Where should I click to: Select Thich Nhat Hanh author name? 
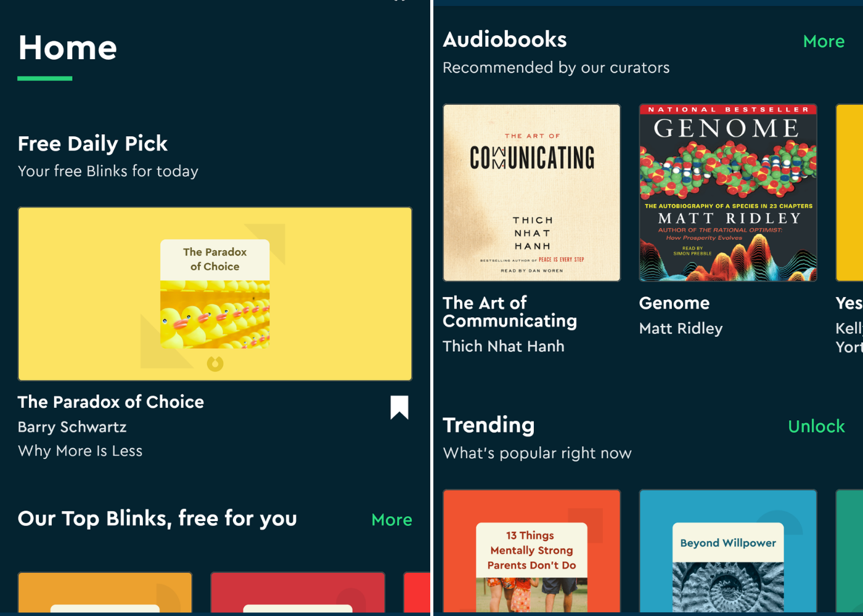504,346
